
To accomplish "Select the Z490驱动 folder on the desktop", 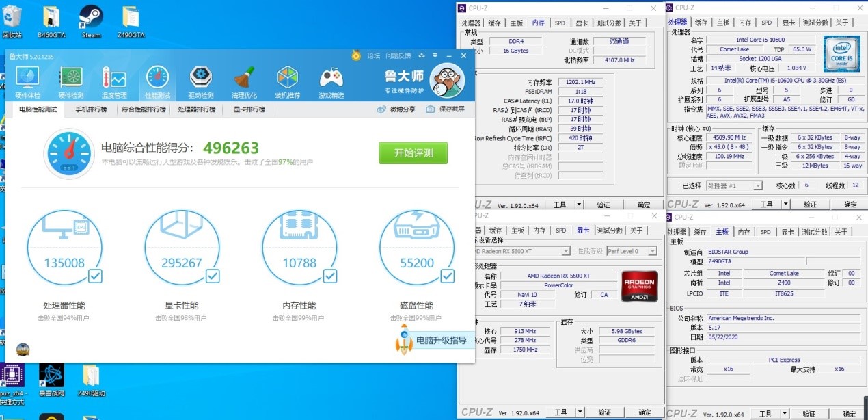I will pos(91,380).
